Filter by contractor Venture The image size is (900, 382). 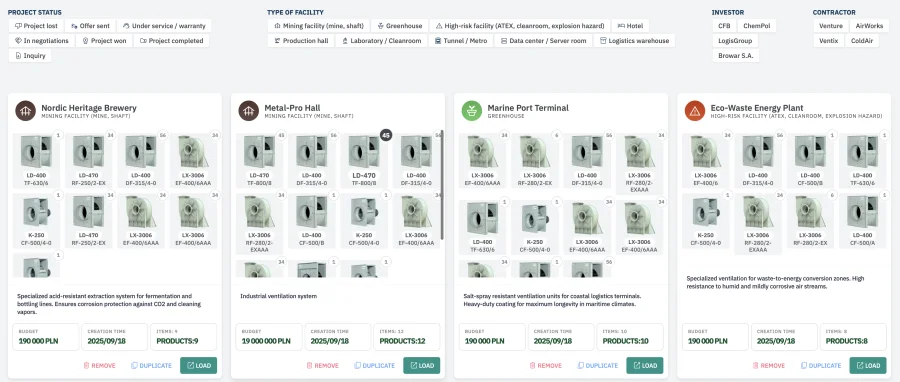point(831,26)
